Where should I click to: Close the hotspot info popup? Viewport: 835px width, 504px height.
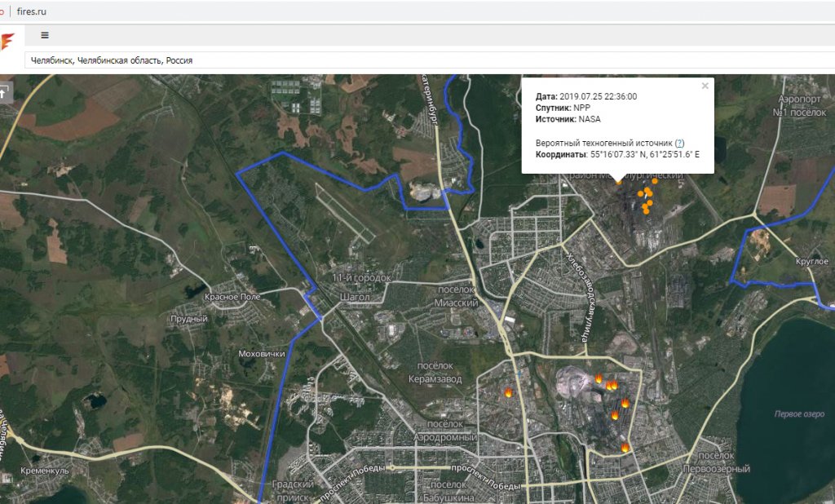click(x=705, y=86)
